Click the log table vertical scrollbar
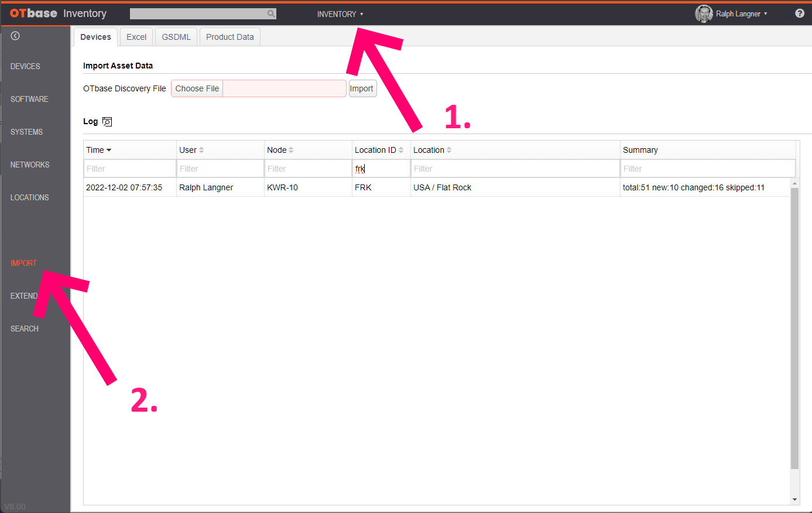Image resolution: width=812 pixels, height=513 pixels. tap(794, 328)
